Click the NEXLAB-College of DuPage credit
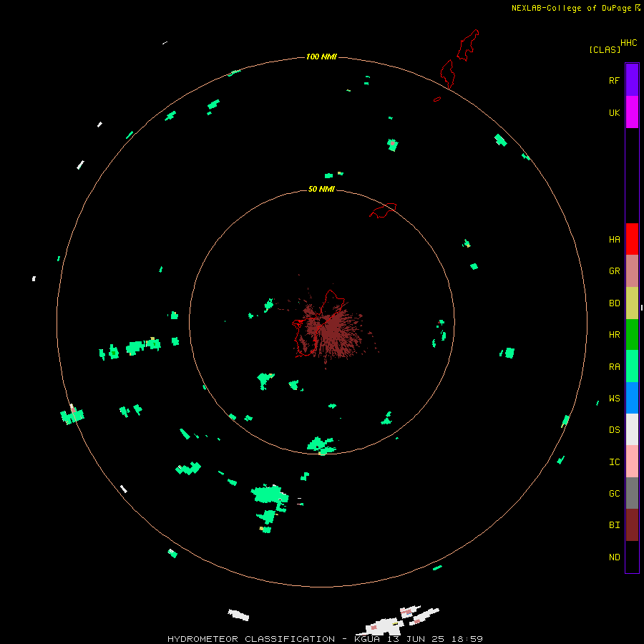The width and height of the screenshot is (644, 644). pos(571,8)
